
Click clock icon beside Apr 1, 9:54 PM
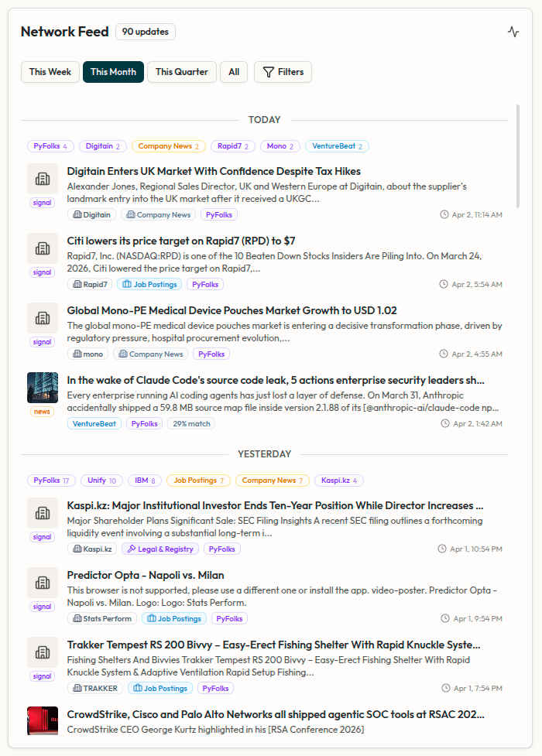(x=445, y=618)
